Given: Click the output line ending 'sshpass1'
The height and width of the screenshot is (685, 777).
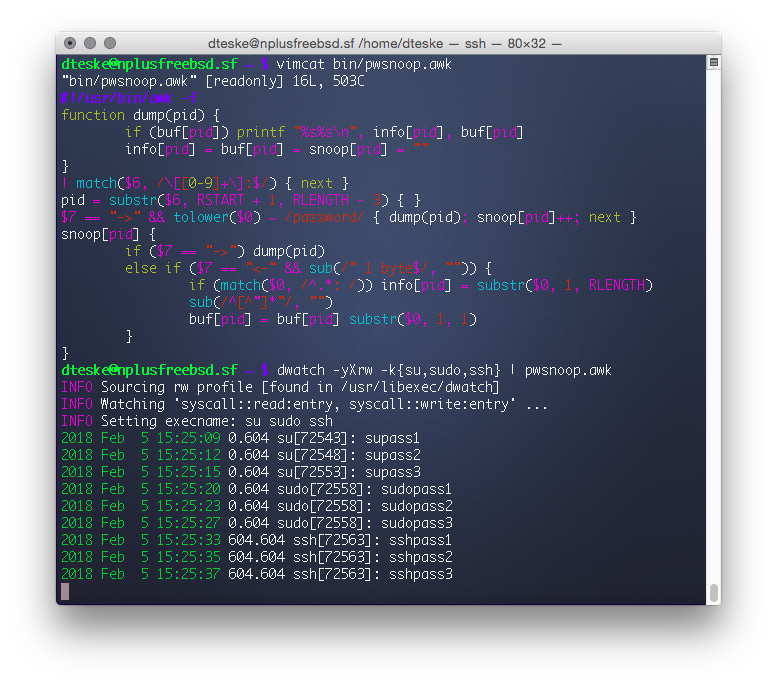Looking at the screenshot, I should coord(257,540).
